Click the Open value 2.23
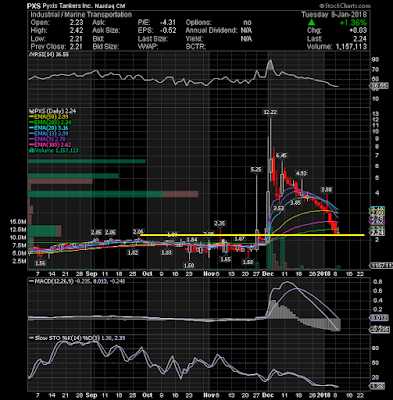The image size is (393, 400). (76, 22)
